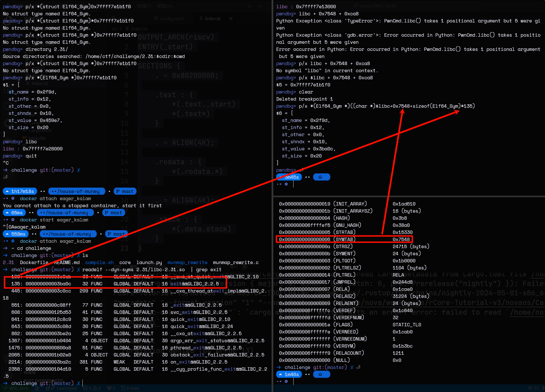
Task: Click the 1m46s timing badge in right pane
Action: click(x=289, y=374)
